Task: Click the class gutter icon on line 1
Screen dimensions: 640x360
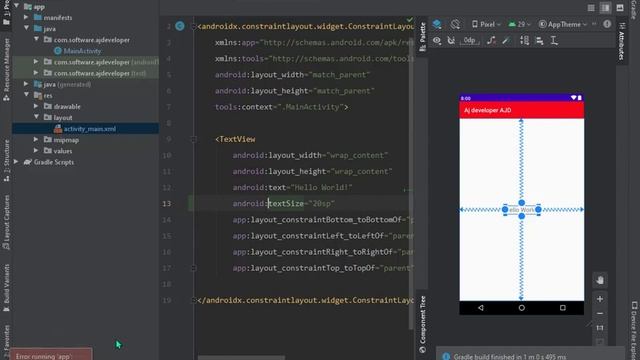Action: pos(180,26)
